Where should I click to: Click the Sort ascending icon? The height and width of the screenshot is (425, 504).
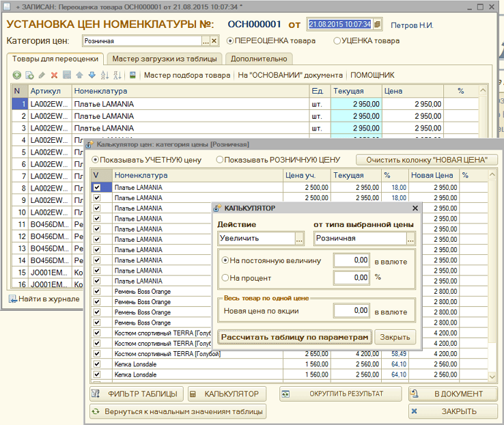point(104,75)
